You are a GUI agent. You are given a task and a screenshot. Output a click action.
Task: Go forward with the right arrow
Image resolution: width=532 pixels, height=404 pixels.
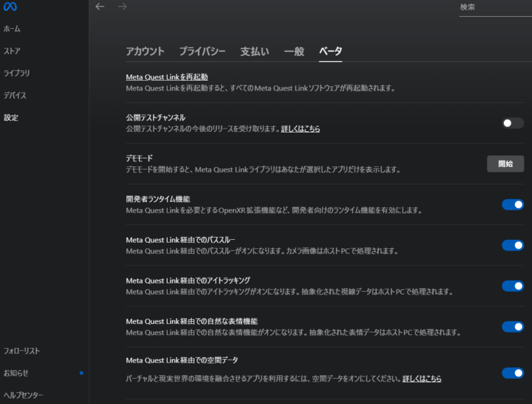pos(122,6)
